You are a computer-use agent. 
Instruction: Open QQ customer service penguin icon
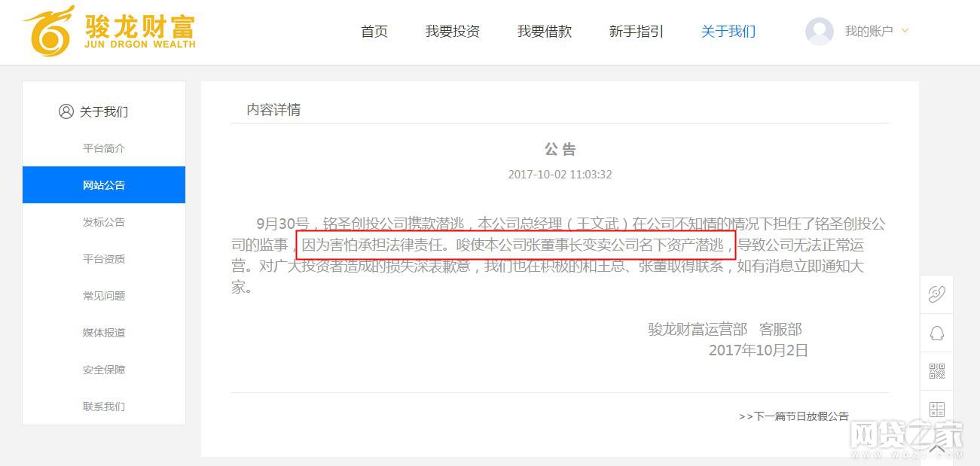pos(936,333)
